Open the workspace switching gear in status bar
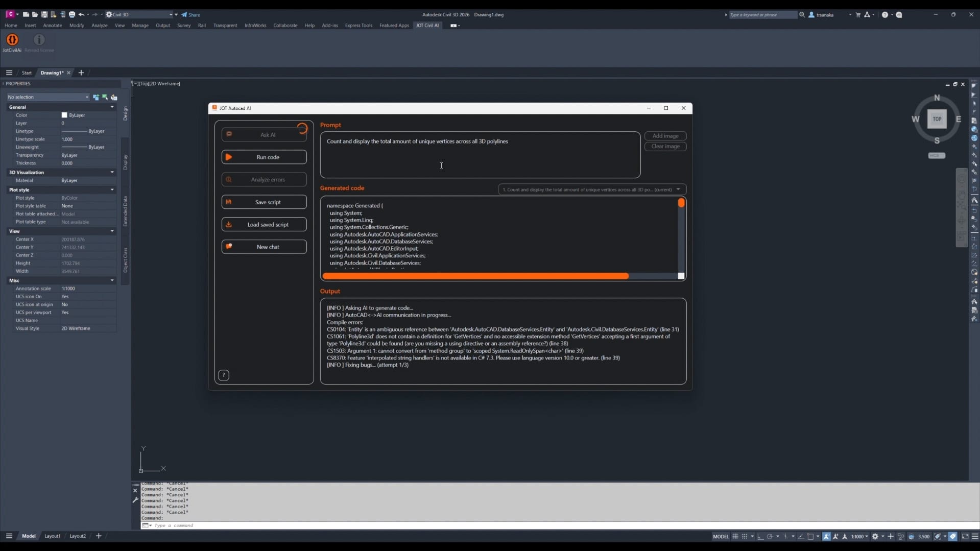The width and height of the screenshot is (980, 551). (875, 536)
